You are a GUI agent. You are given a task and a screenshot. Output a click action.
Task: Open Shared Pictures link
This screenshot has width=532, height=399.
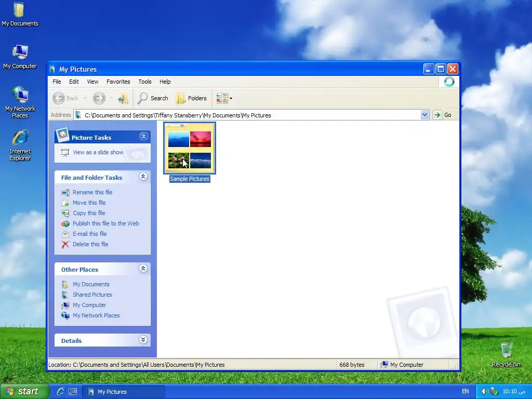click(92, 295)
